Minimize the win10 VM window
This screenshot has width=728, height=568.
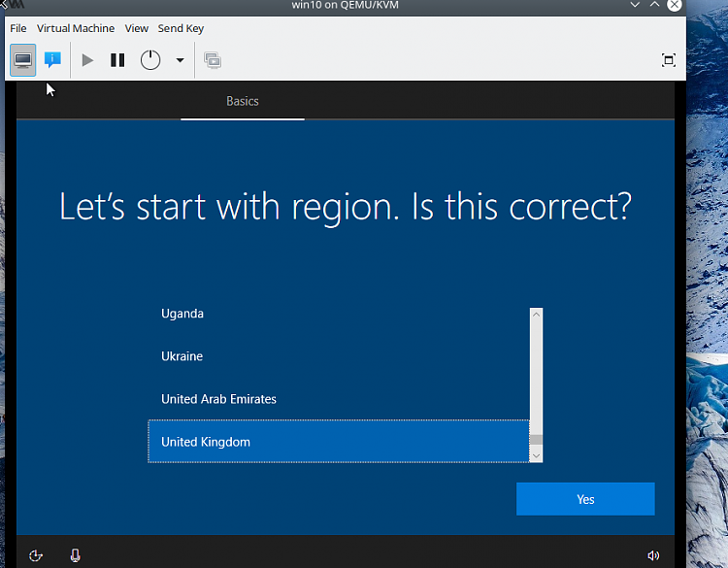tap(635, 5)
